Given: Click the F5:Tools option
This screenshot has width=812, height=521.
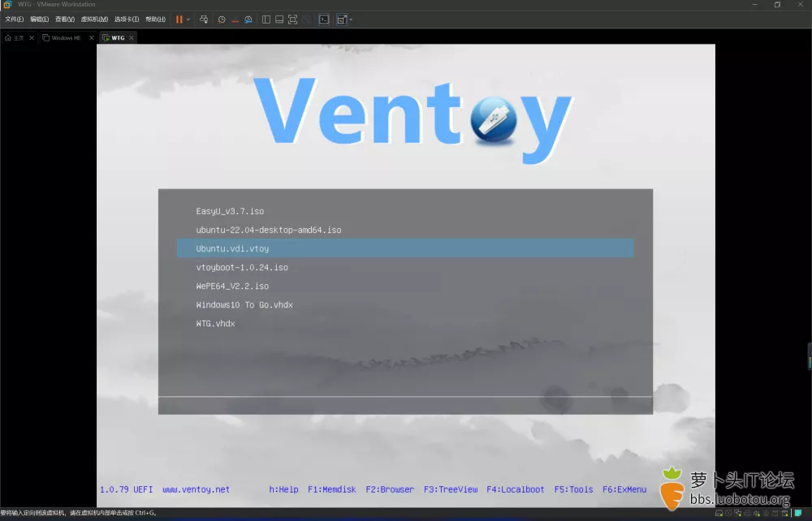Looking at the screenshot, I should pos(574,489).
